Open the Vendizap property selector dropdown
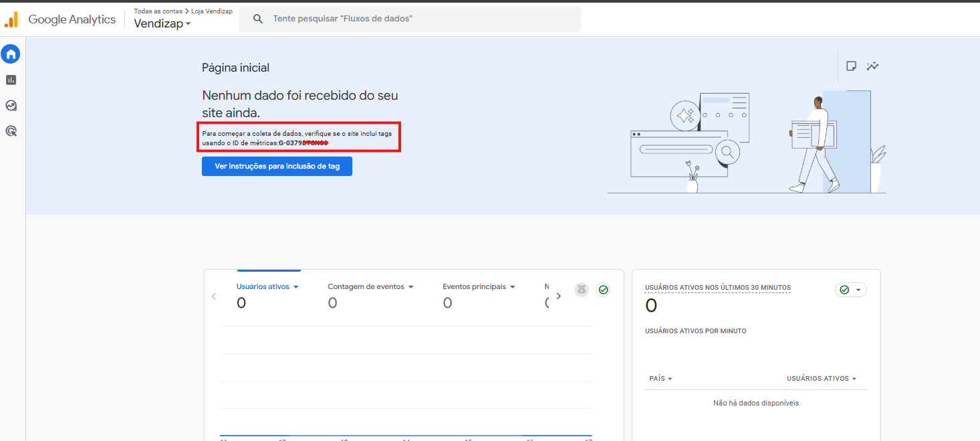Screen dimensions: 980x441 162,24
